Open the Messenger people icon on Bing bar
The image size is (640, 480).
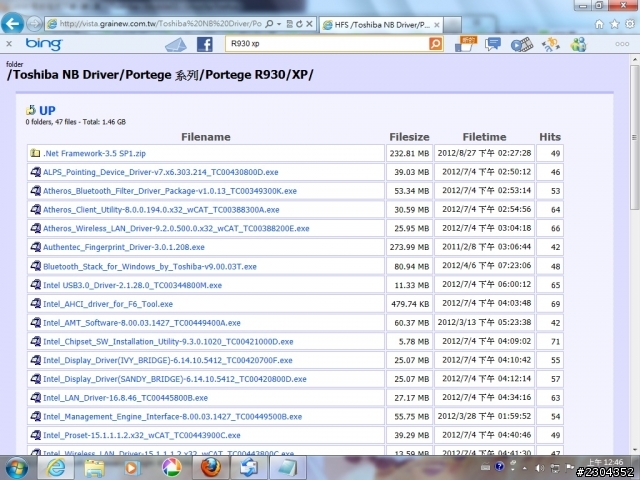tap(578, 44)
